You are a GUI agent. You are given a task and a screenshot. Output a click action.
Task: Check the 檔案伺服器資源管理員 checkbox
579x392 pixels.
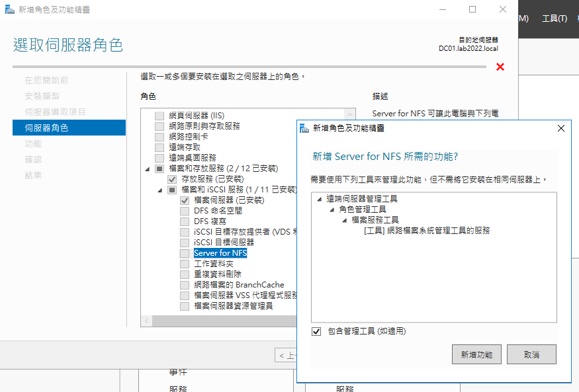(x=185, y=306)
